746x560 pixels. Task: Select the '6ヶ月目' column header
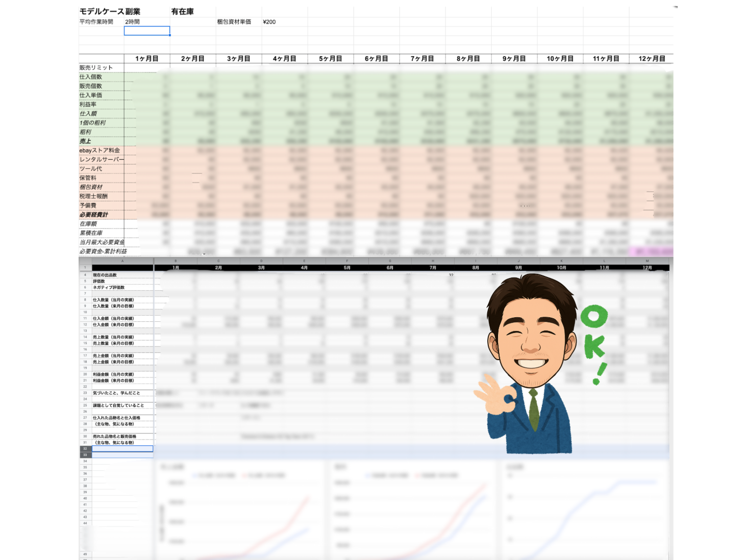(x=377, y=59)
